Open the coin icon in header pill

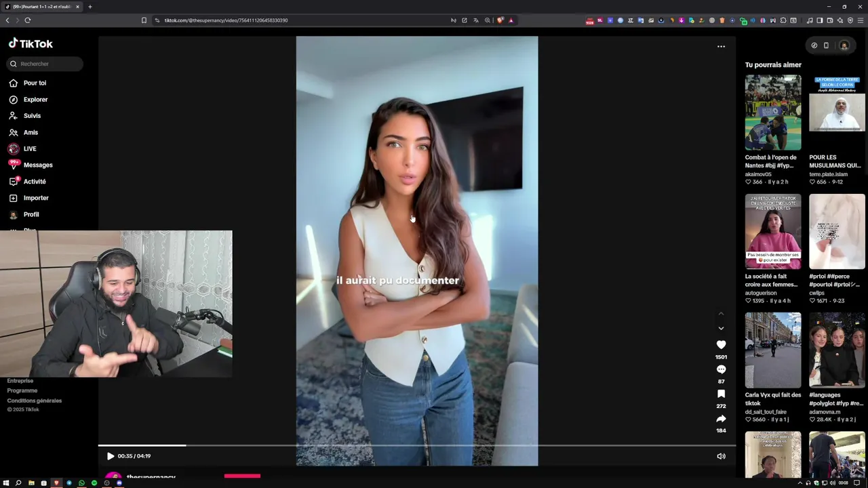(814, 45)
